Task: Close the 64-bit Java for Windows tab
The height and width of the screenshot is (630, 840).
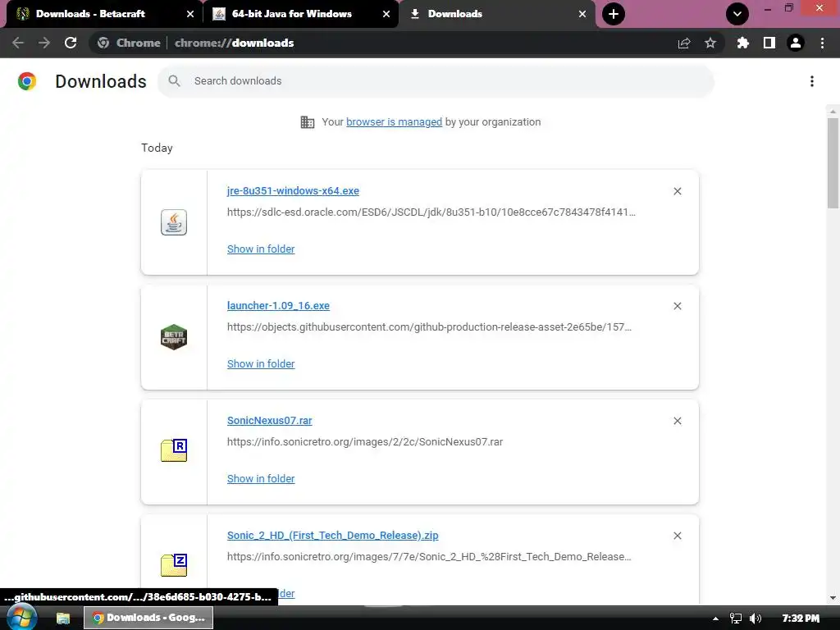Action: point(386,14)
